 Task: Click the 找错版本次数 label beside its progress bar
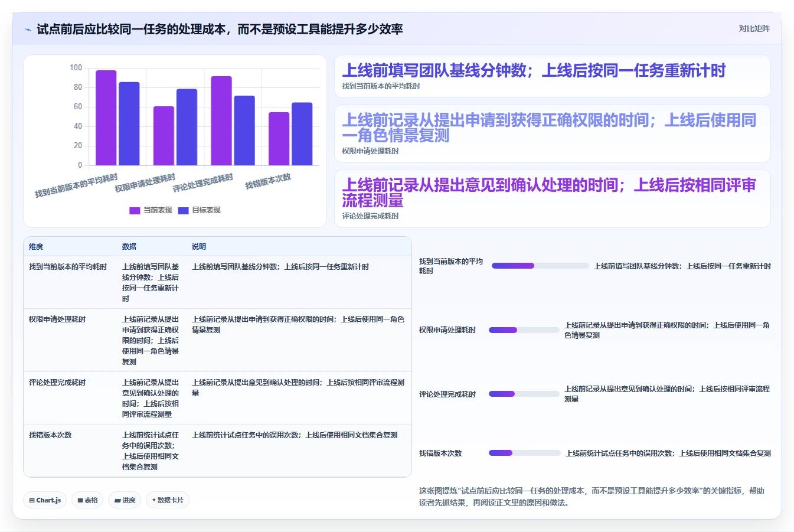pos(440,453)
